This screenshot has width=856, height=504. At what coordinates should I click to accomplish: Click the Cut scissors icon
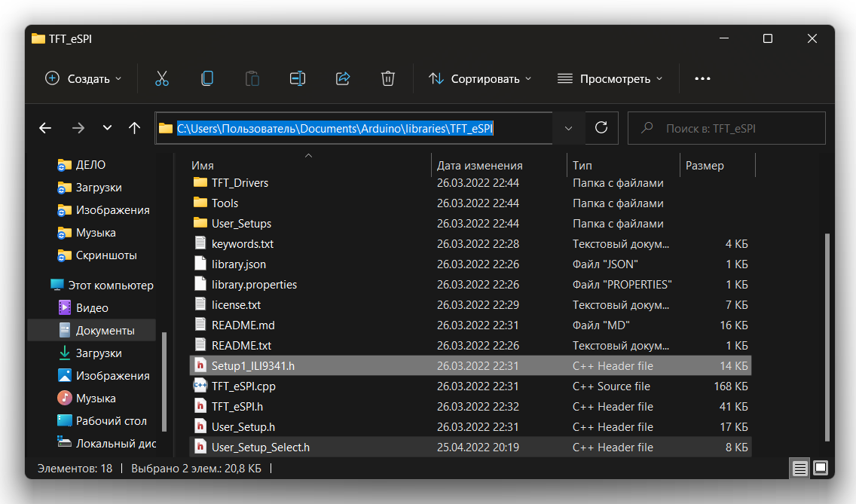point(161,78)
